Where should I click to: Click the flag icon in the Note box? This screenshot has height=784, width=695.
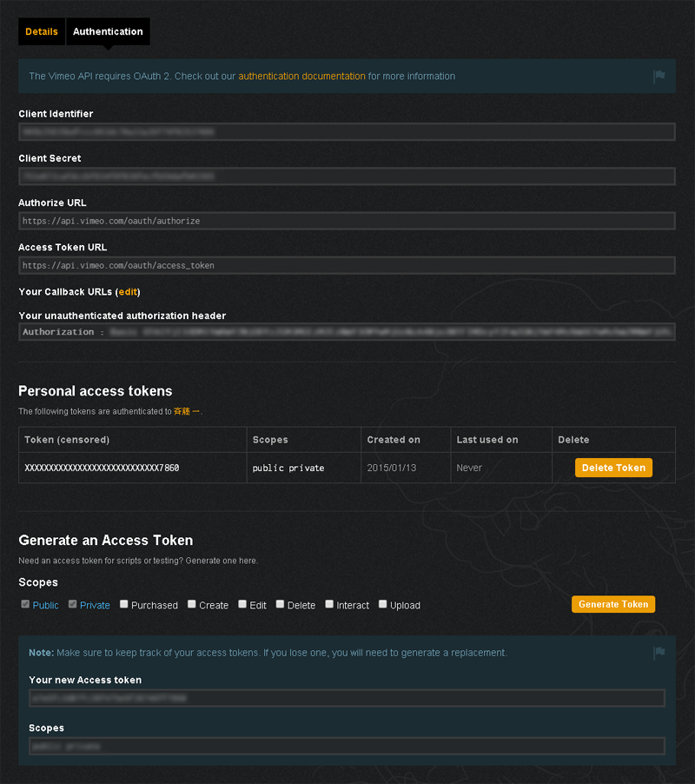tap(659, 653)
